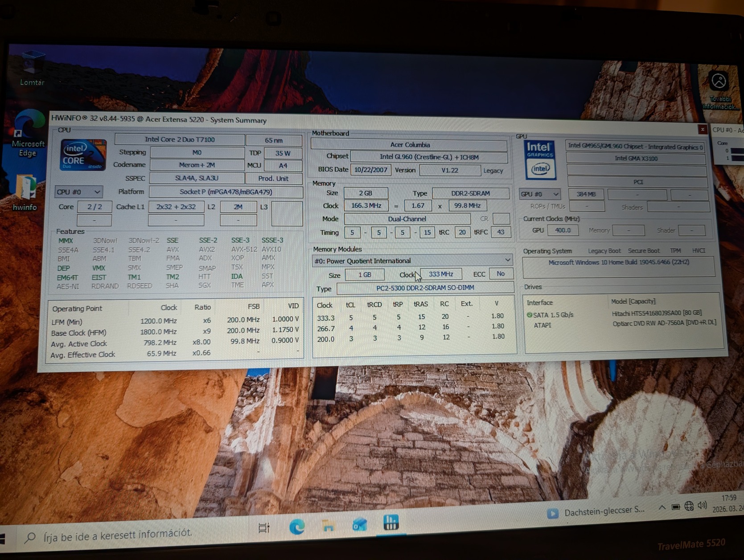
Task: Click the TDP value 35 W
Action: [283, 153]
